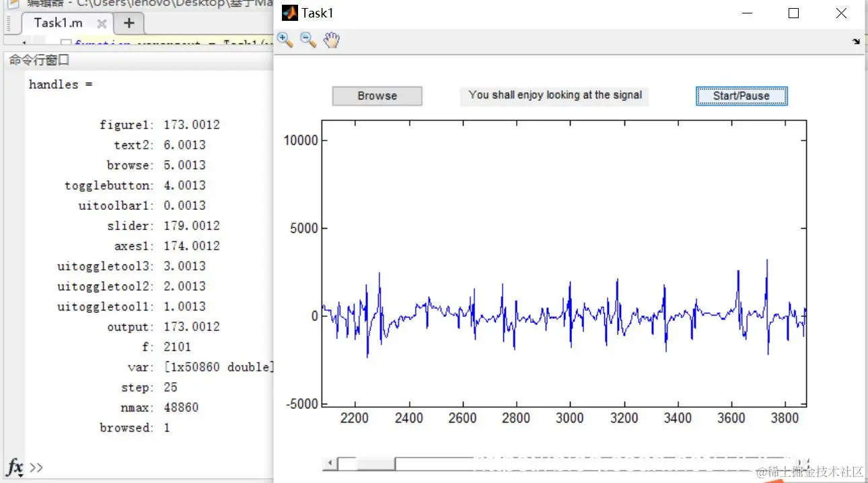Click the 3000 x-axis tick label
The width and height of the screenshot is (868, 483).
570,418
